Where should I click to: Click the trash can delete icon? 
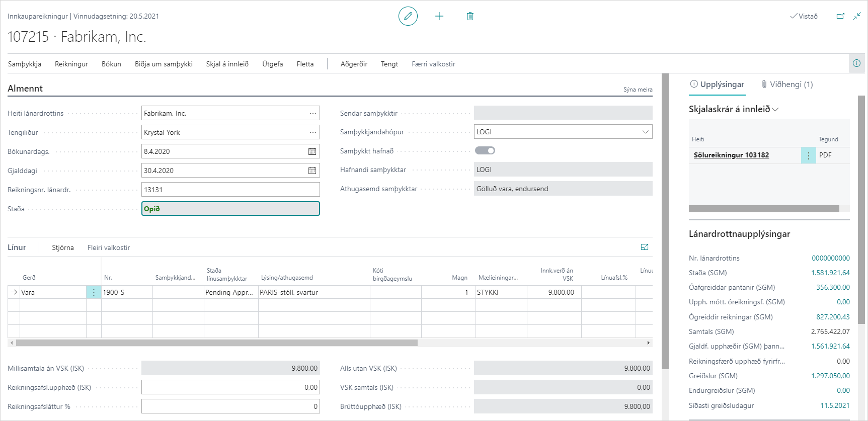click(470, 16)
